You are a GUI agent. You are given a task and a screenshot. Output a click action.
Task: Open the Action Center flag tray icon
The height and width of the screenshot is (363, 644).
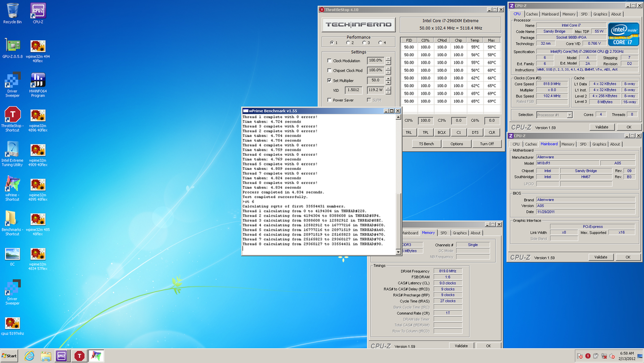[580, 356]
